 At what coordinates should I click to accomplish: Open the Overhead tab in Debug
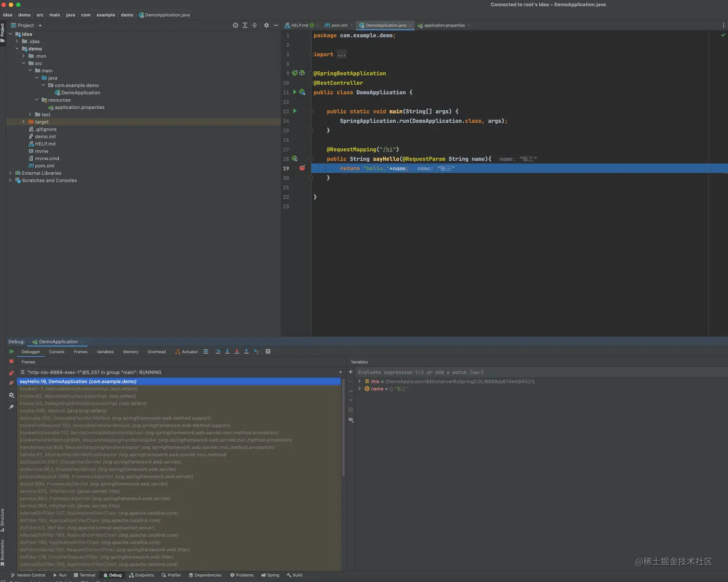tap(156, 352)
